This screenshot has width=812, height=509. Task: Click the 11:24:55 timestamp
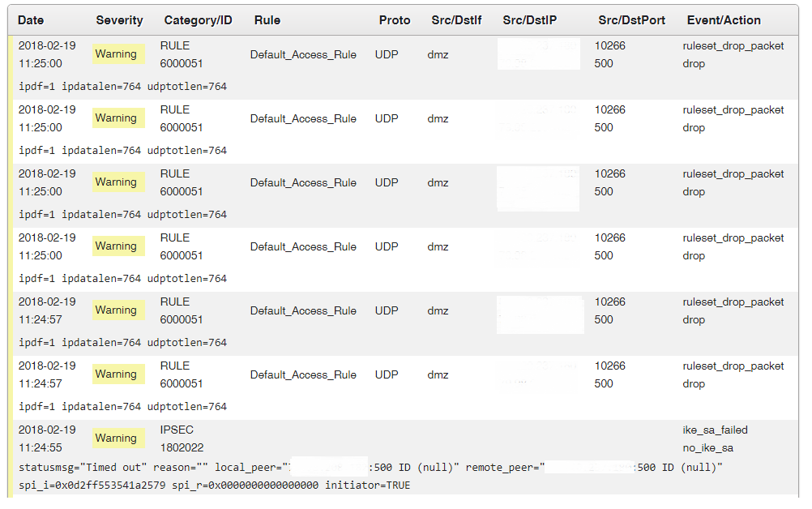pos(41,447)
